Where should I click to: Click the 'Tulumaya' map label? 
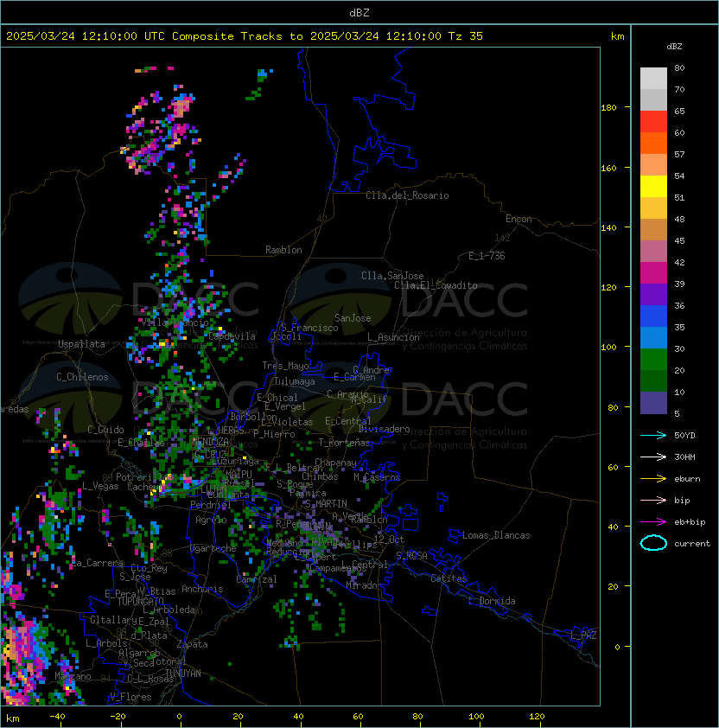pos(295,381)
